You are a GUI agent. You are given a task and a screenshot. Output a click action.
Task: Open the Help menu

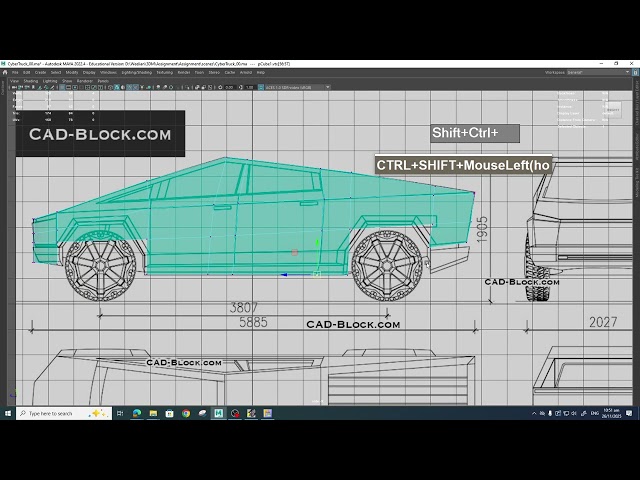[x=261, y=72]
